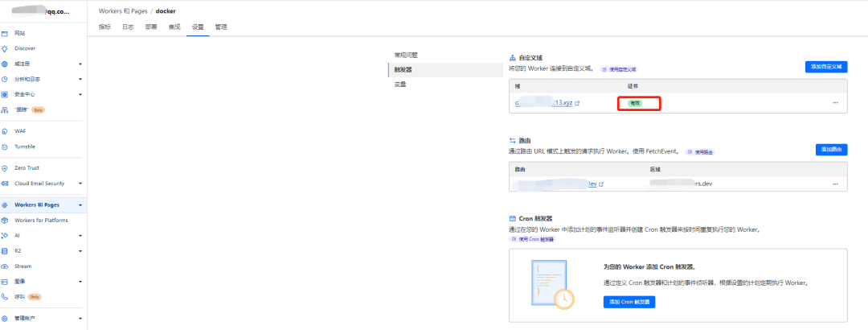Open the 使用自定义域 documentation link
Viewport: 868px width, 330px height.
pyautogui.click(x=619, y=69)
